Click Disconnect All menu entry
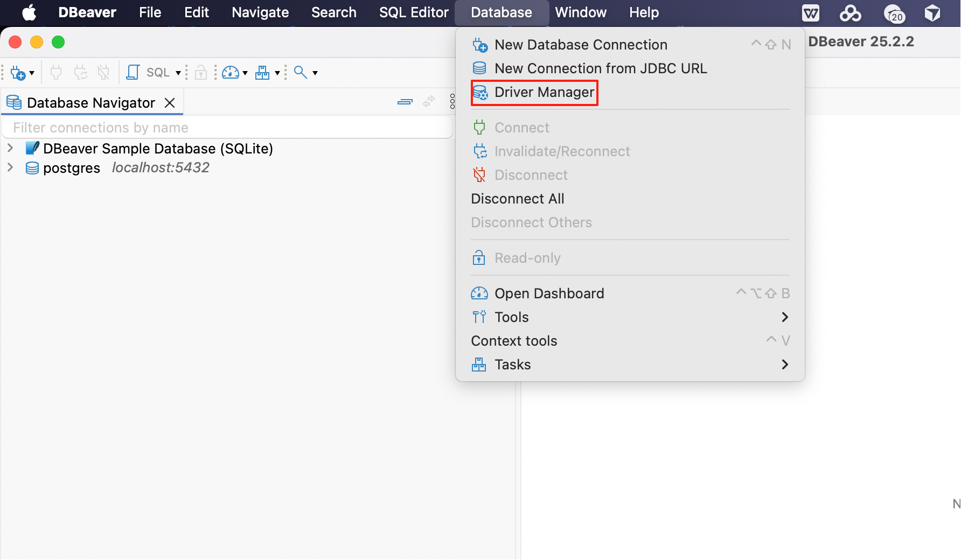 [517, 199]
